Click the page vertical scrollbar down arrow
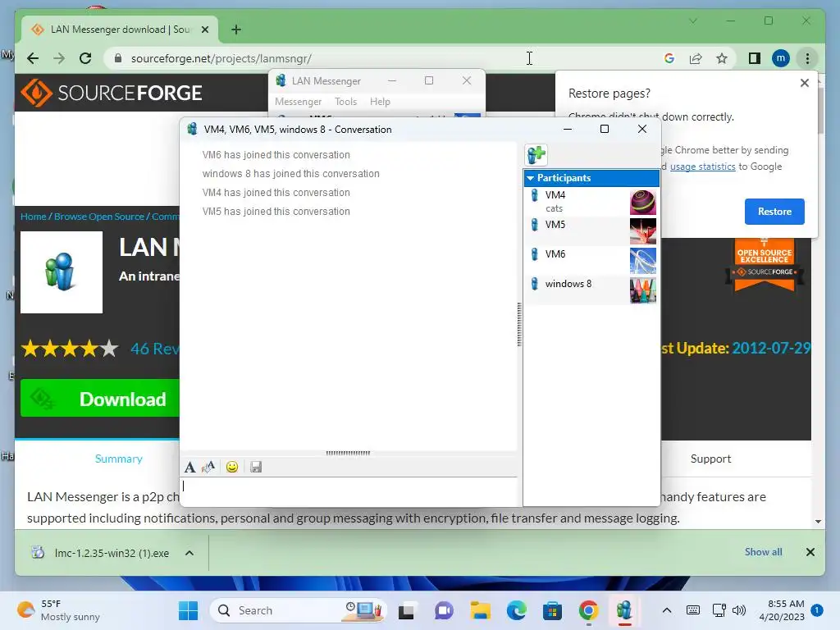The image size is (840, 630). 818,521
